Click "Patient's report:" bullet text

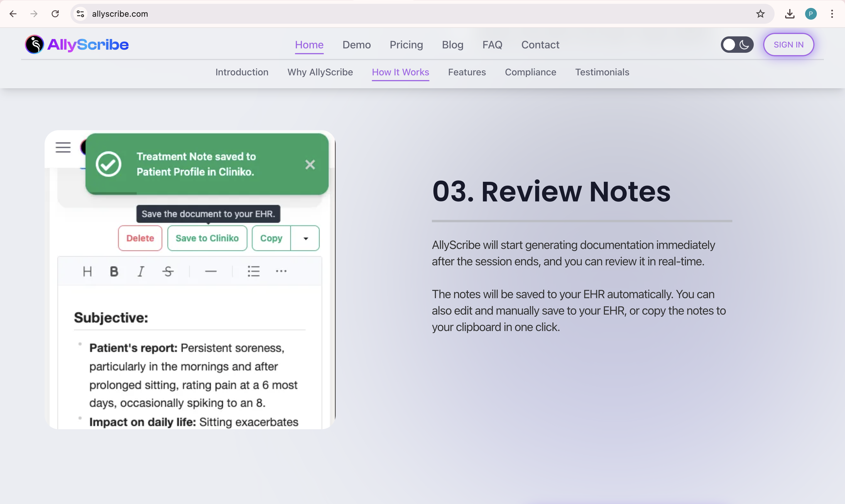133,348
